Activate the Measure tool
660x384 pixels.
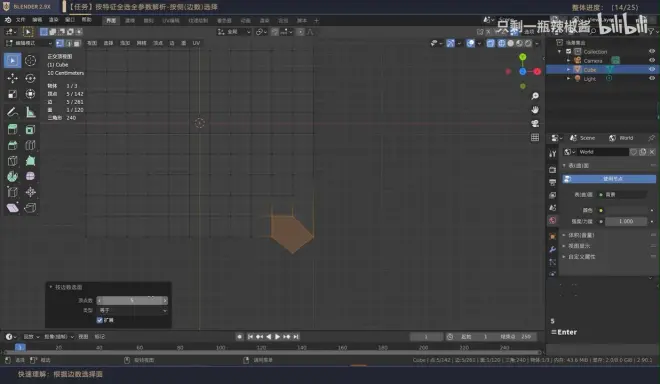(30, 112)
